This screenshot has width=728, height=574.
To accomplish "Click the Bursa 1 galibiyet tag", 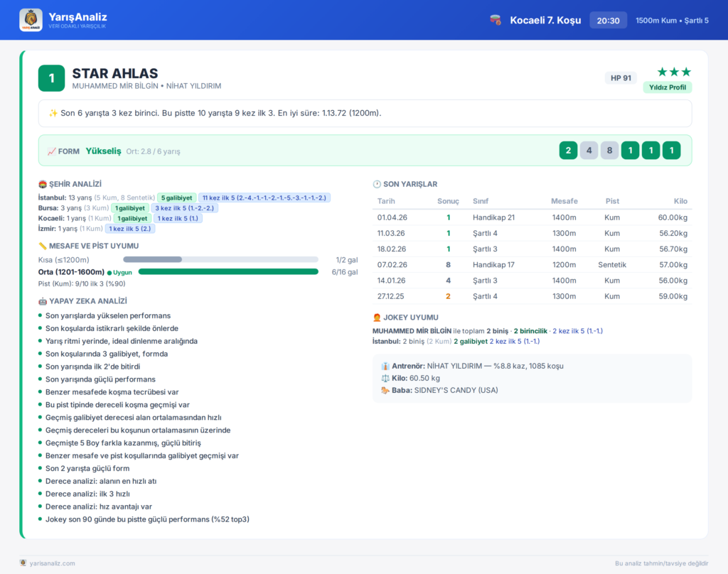I will point(130,208).
